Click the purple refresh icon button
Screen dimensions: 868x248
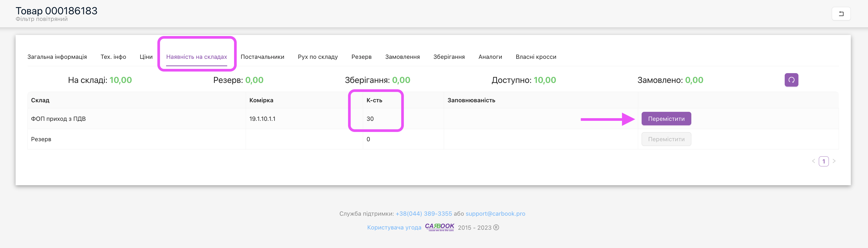[791, 80]
